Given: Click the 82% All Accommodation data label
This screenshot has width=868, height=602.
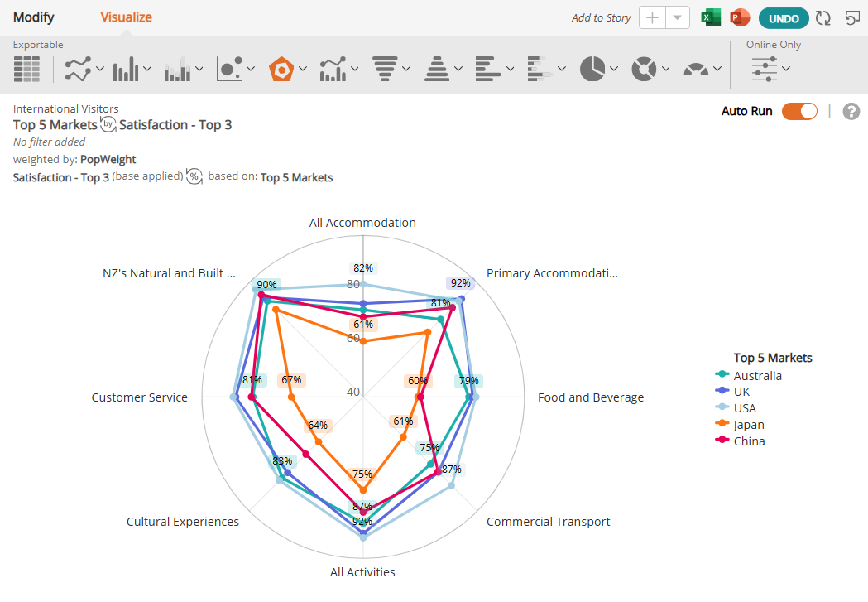Looking at the screenshot, I should pyautogui.click(x=363, y=268).
